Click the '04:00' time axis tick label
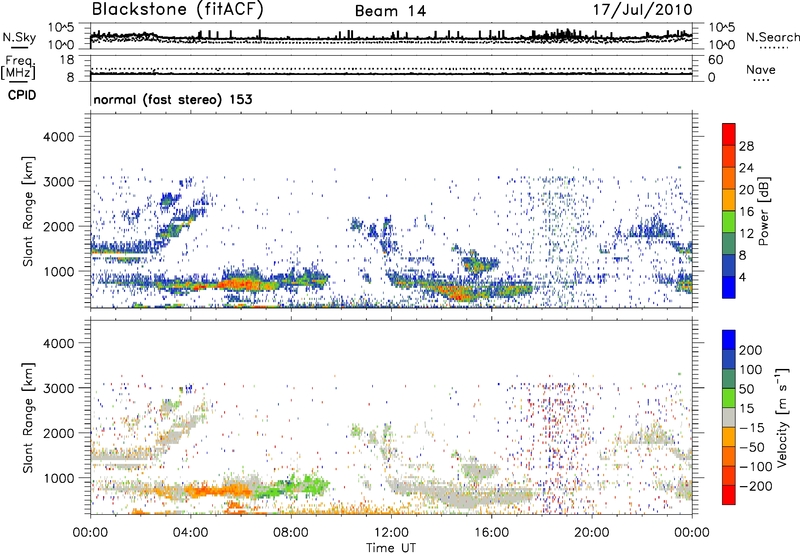Image resolution: width=800 pixels, height=554 pixels. pos(190,533)
